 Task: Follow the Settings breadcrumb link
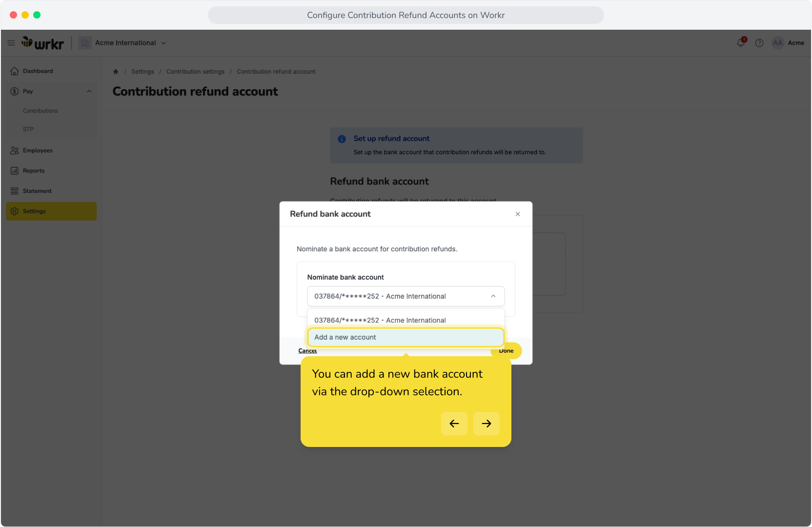142,72
